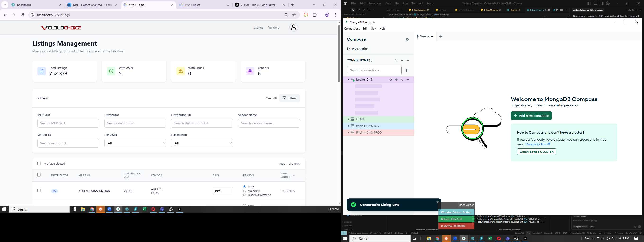Open the Has Reason dropdown
Image resolution: width=644 pixels, height=242 pixels.
pos(202,143)
